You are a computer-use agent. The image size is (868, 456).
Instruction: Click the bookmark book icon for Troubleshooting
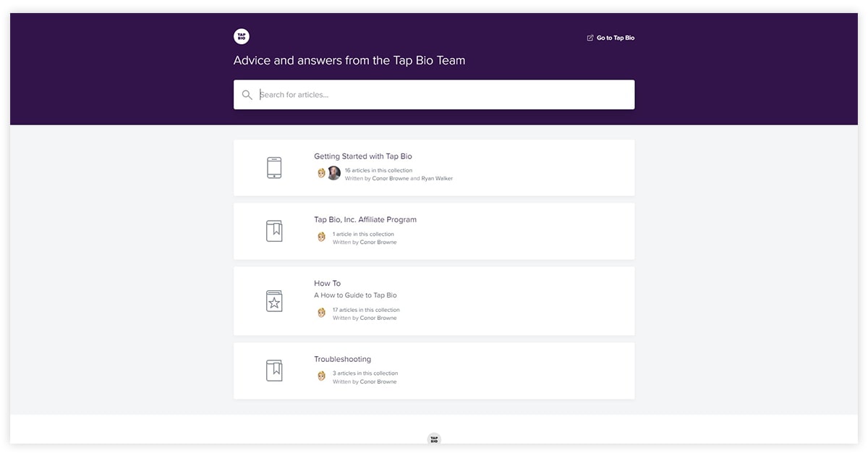[274, 371]
